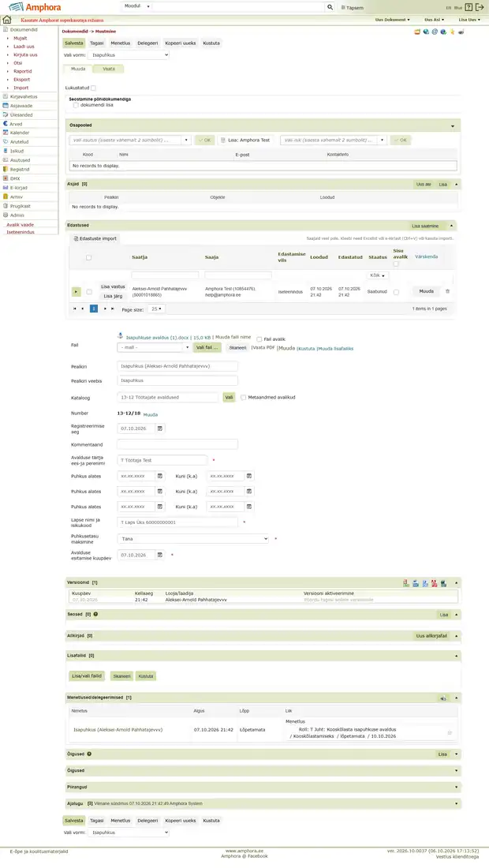Open the Vali asutus combo box
Viewport: 489px width, 868px height.
(x=130, y=140)
